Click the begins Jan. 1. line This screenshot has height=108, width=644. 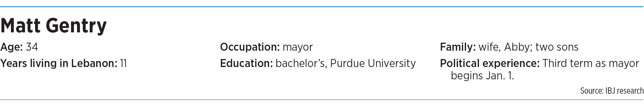coord(482,76)
